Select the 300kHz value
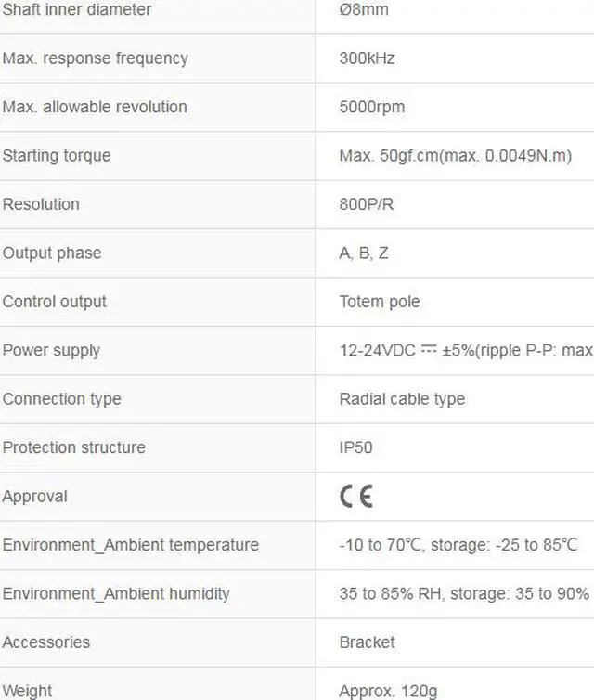 point(367,58)
